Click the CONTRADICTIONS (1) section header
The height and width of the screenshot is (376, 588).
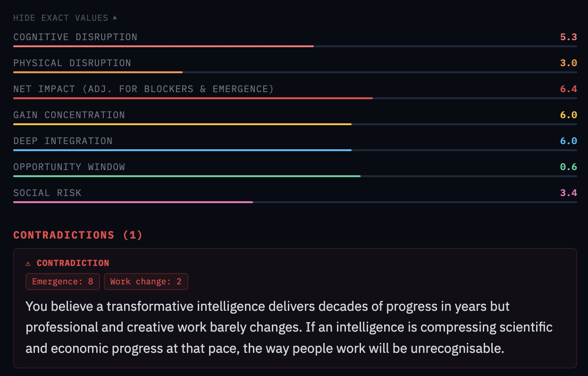[77, 235]
